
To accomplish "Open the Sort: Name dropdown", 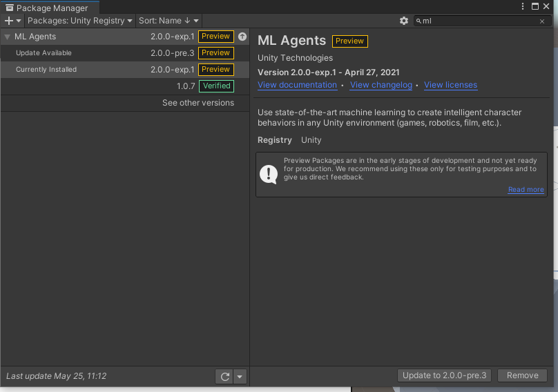I will pos(169,21).
